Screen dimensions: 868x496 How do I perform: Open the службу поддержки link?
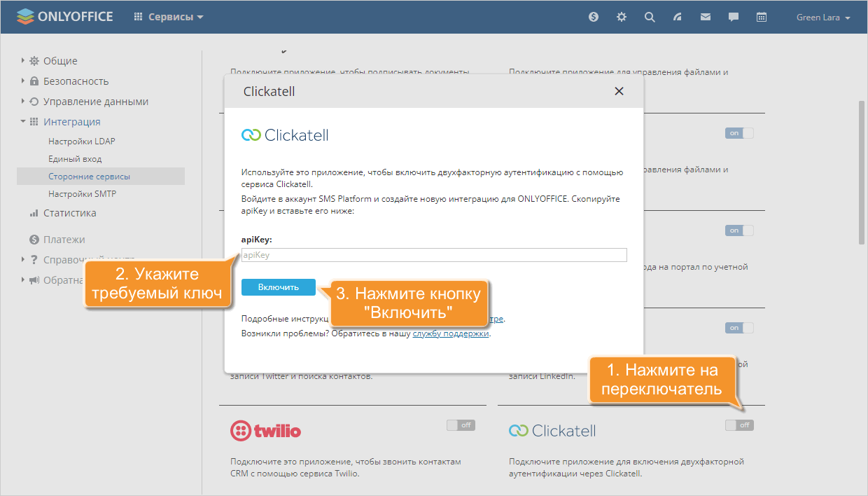tap(451, 334)
